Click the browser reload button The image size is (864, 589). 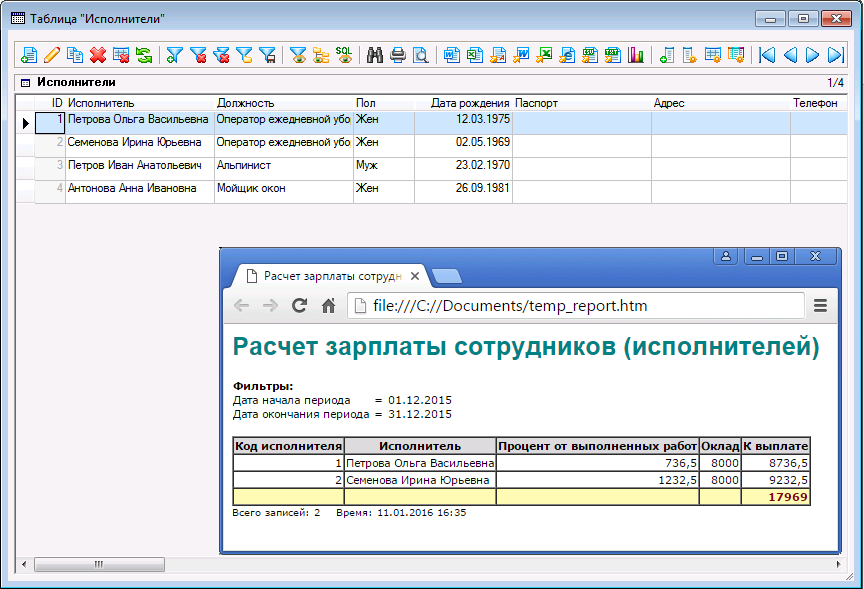(298, 306)
